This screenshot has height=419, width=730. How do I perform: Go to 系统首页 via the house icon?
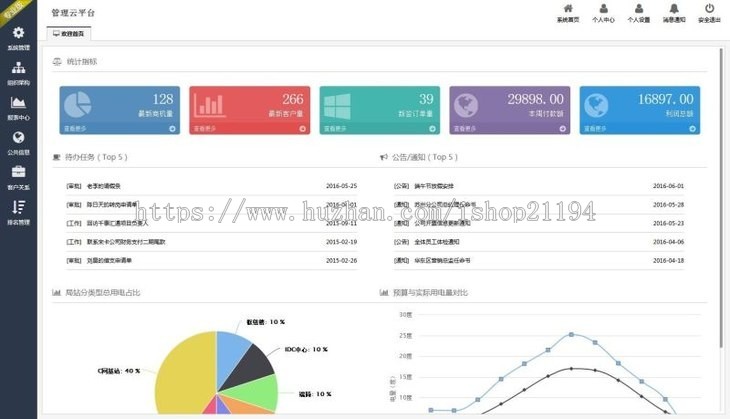pyautogui.click(x=568, y=8)
